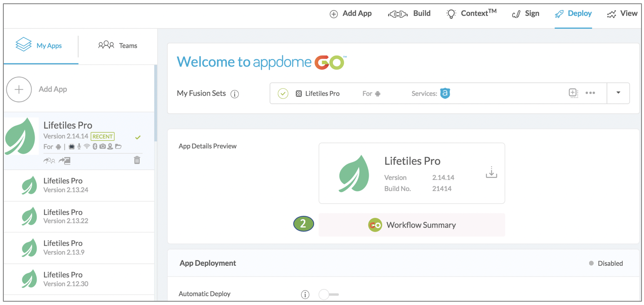Image resolution: width=644 pixels, height=305 pixels.
Task: Click the Welcome to appdome GO heading
Action: coord(262,62)
